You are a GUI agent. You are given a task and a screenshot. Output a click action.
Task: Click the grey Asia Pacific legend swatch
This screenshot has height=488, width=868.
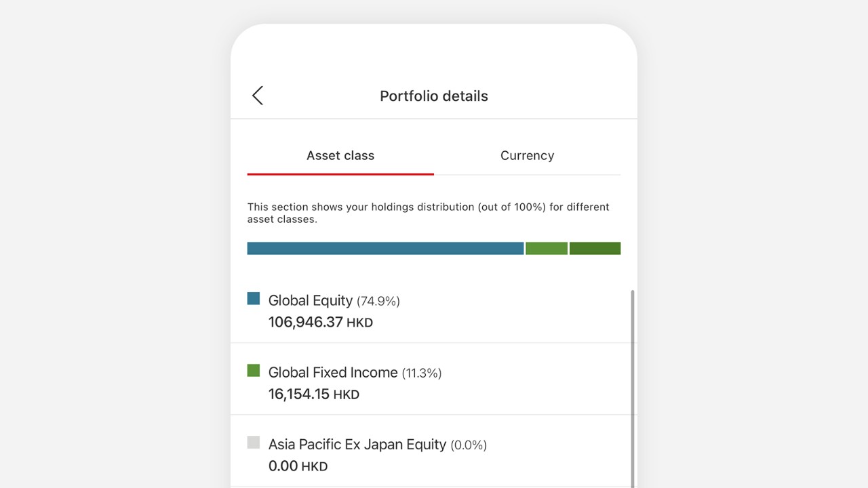(x=254, y=443)
